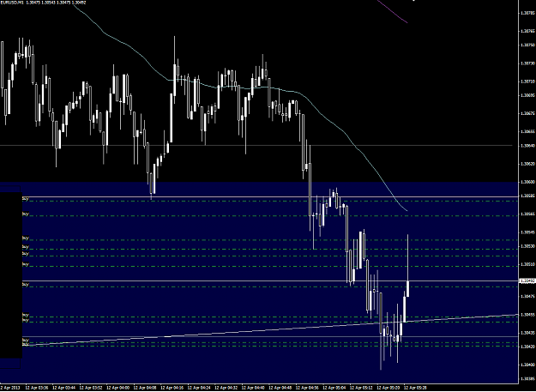Click the 1.30620 price axis label

pyautogui.click(x=527, y=164)
